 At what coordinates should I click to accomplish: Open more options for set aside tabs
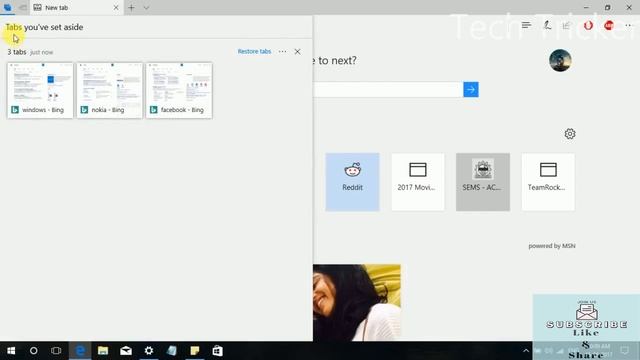(282, 51)
